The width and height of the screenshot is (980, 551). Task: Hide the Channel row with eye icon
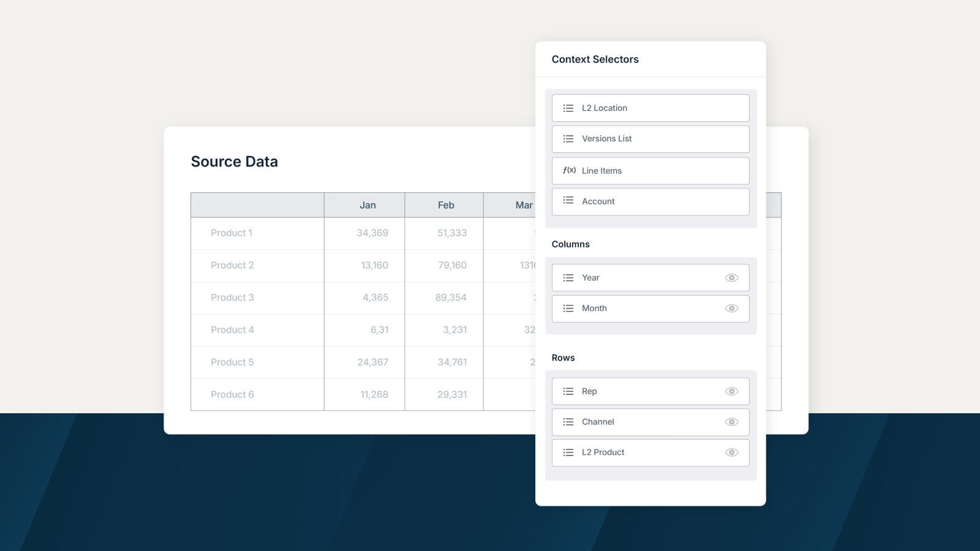[x=731, y=422]
